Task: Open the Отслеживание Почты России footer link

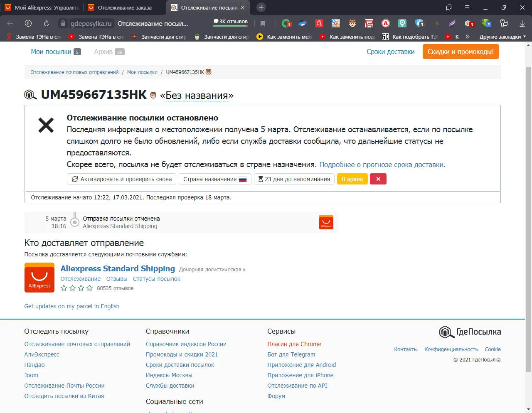Action: tap(64, 386)
